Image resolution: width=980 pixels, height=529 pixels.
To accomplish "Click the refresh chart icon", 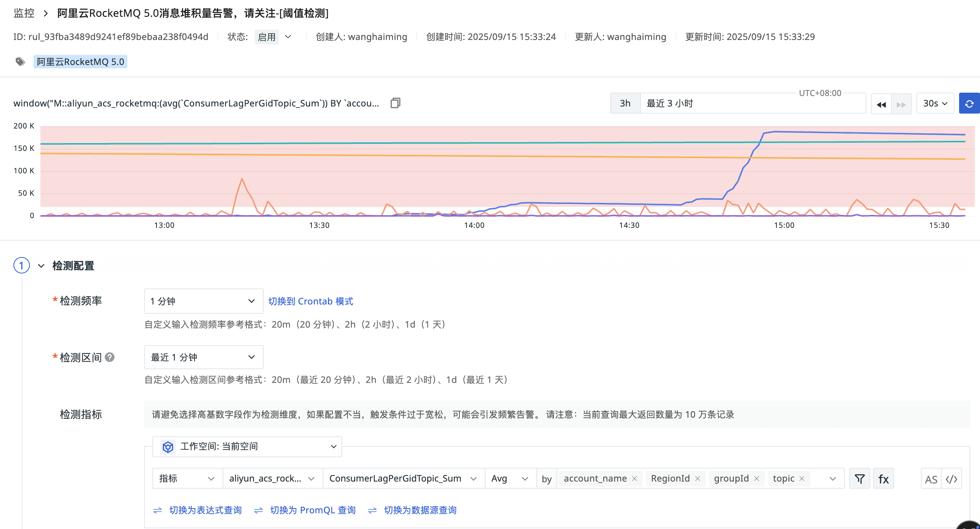I will pyautogui.click(x=968, y=103).
